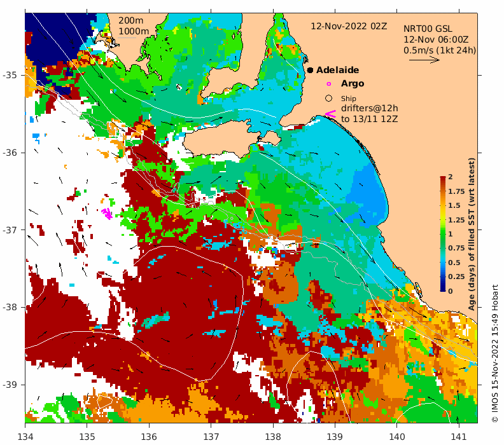Click the 'NRT00 GSL' label
Image resolution: width=504 pixels, height=445 pixels.
point(428,29)
